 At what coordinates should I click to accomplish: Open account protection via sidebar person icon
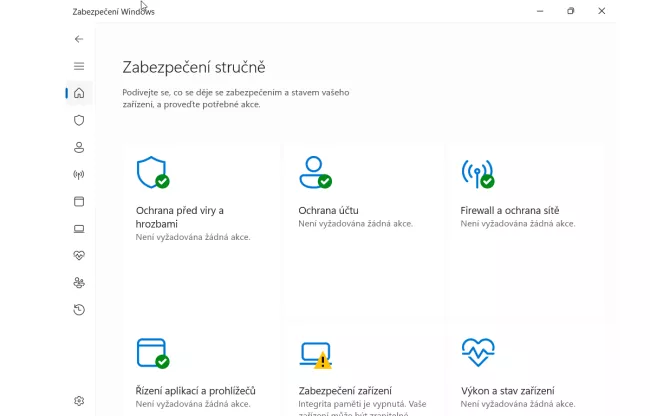point(79,147)
